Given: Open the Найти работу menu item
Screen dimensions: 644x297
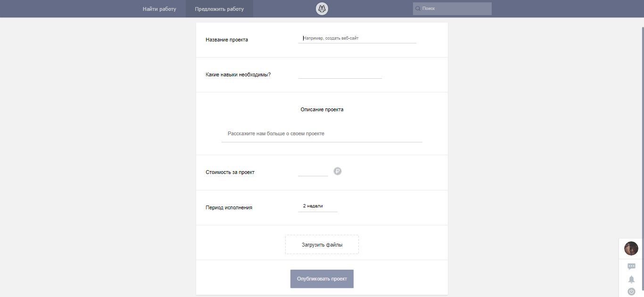Looking at the screenshot, I should click(x=159, y=9).
